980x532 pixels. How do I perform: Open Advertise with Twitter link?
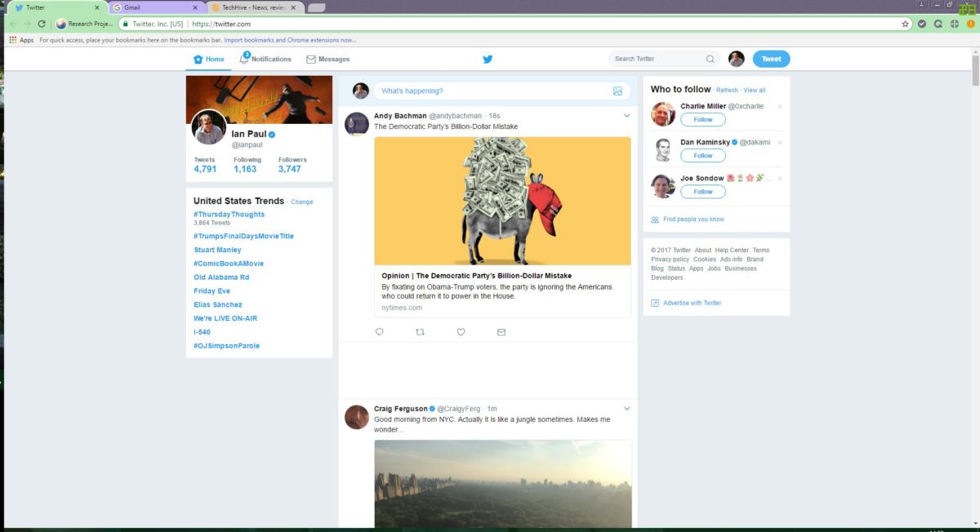tap(693, 303)
